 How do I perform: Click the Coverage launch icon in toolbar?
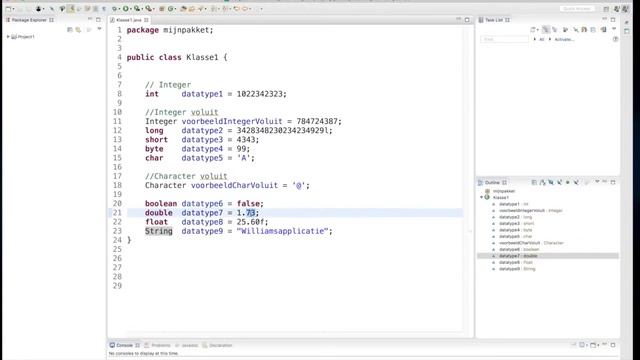point(137,9)
